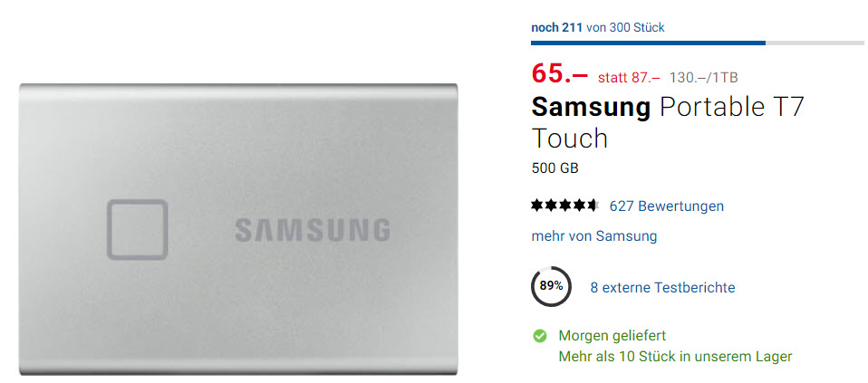Click the Portable T7 Touch product title
Viewport: 868px width, 383px height.
pyautogui.click(x=668, y=122)
